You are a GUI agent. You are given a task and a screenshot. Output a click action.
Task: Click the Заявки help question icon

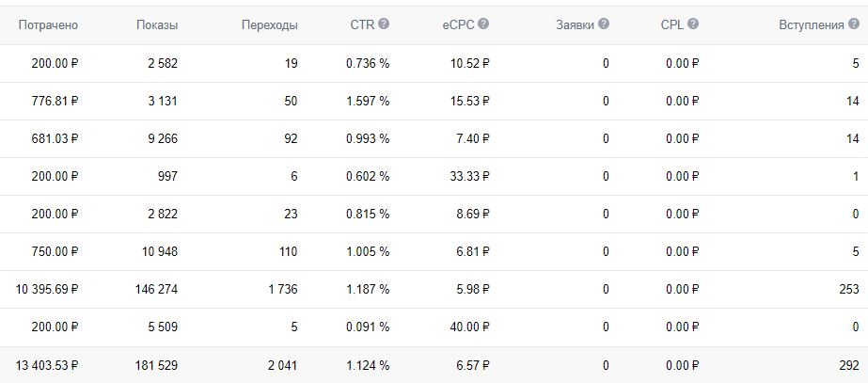click(604, 24)
